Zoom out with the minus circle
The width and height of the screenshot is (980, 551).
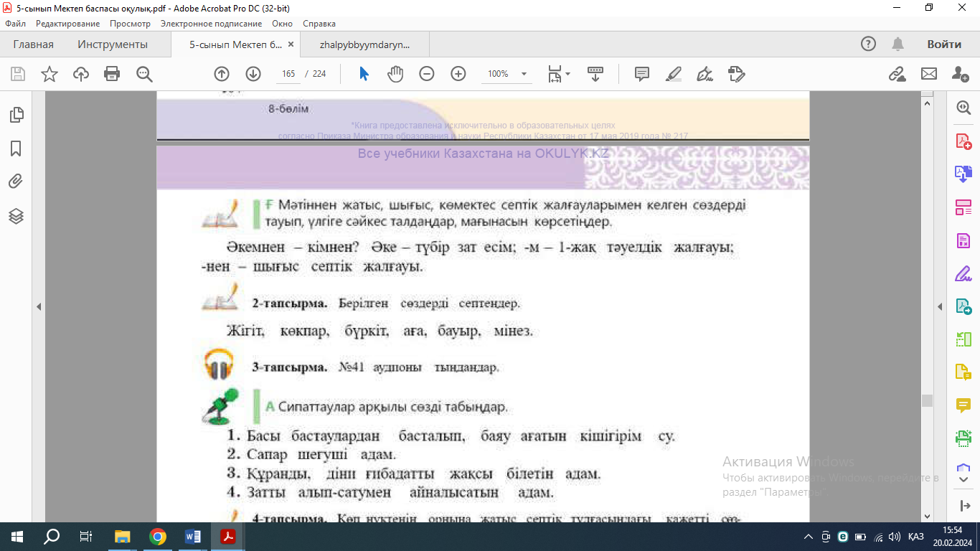coord(427,74)
